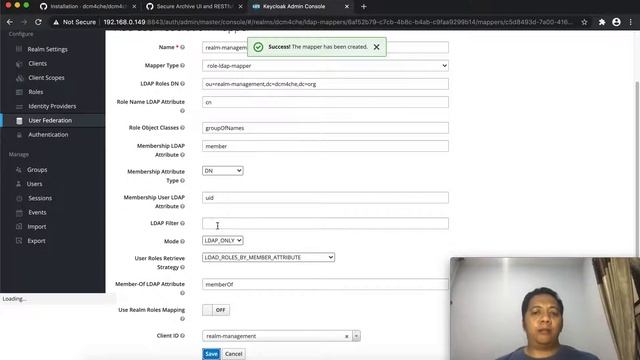
Task: Show help tooltip for LDAP Filter
Action: point(182,223)
